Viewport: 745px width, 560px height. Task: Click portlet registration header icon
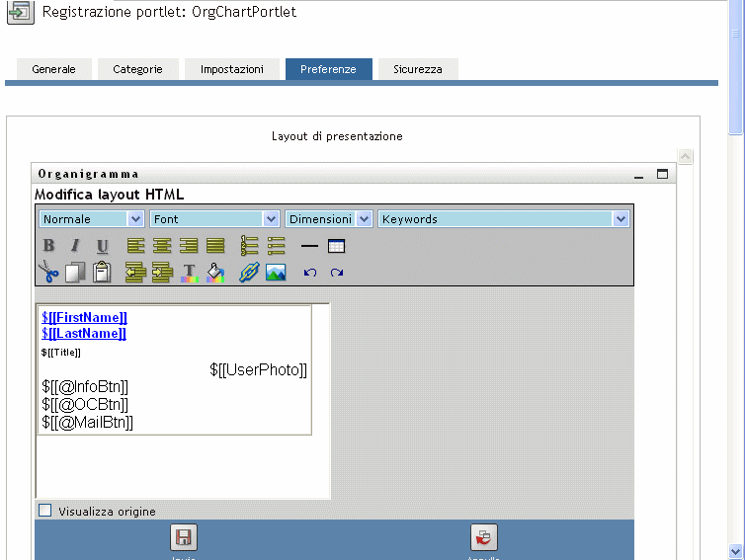21,12
